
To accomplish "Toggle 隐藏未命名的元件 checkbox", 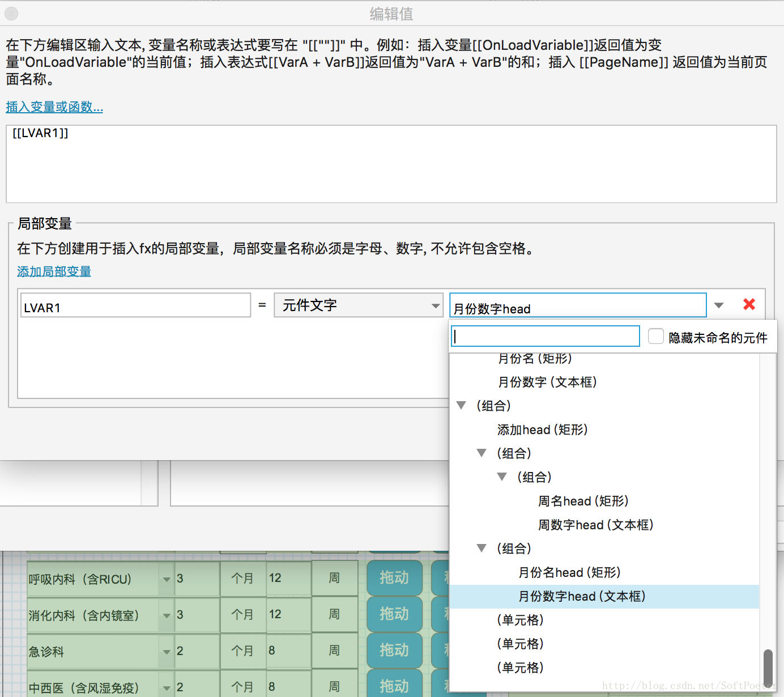I will 655,336.
